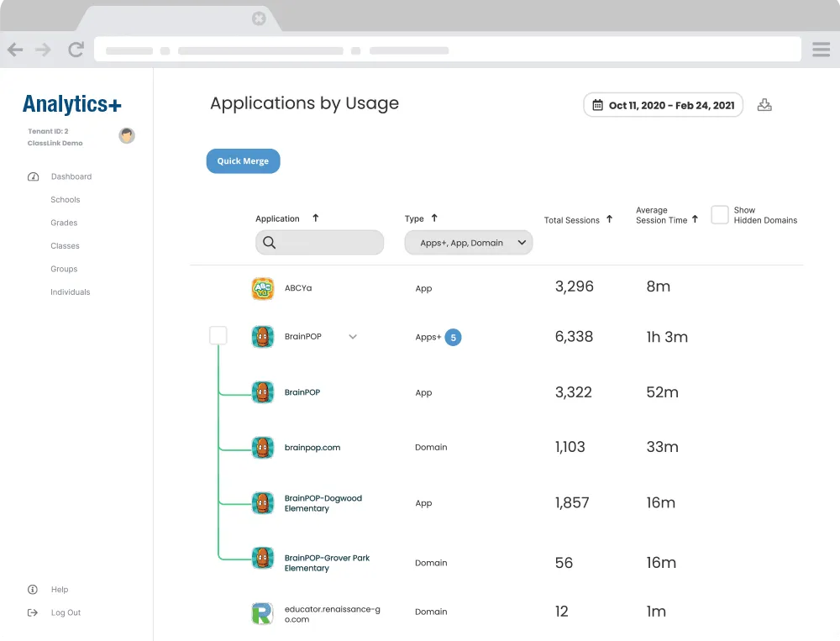Open Help link in sidebar
This screenshot has width=840, height=641.
coord(60,590)
